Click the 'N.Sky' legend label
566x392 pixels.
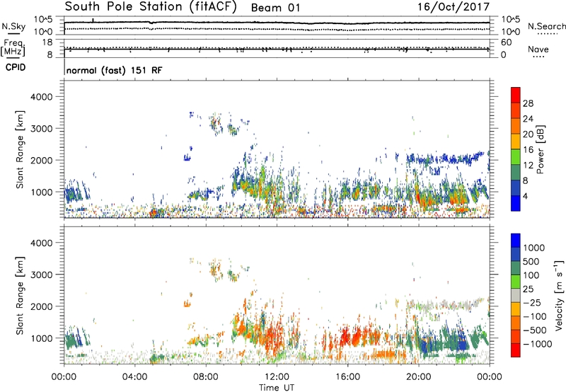coord(13,26)
